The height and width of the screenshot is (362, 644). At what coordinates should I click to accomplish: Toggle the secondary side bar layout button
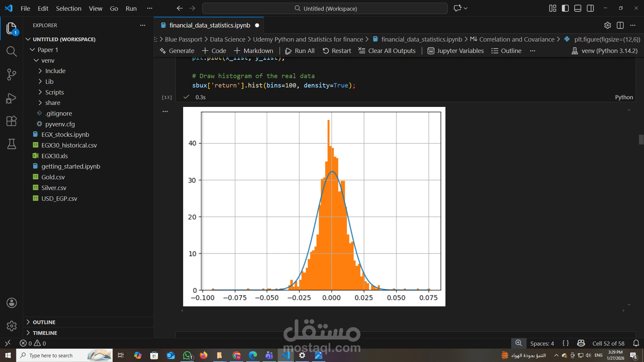[x=590, y=8]
